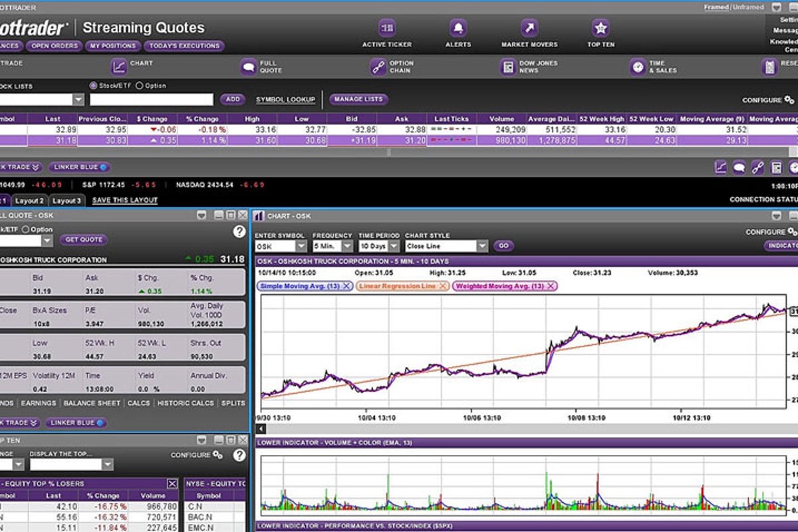This screenshot has width=798, height=532.
Task: Click the Go button in the chart panel
Action: click(503, 245)
